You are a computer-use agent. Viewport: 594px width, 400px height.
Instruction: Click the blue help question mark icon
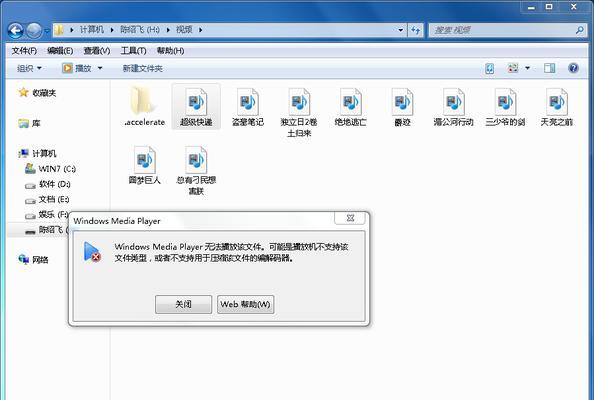coord(573,68)
